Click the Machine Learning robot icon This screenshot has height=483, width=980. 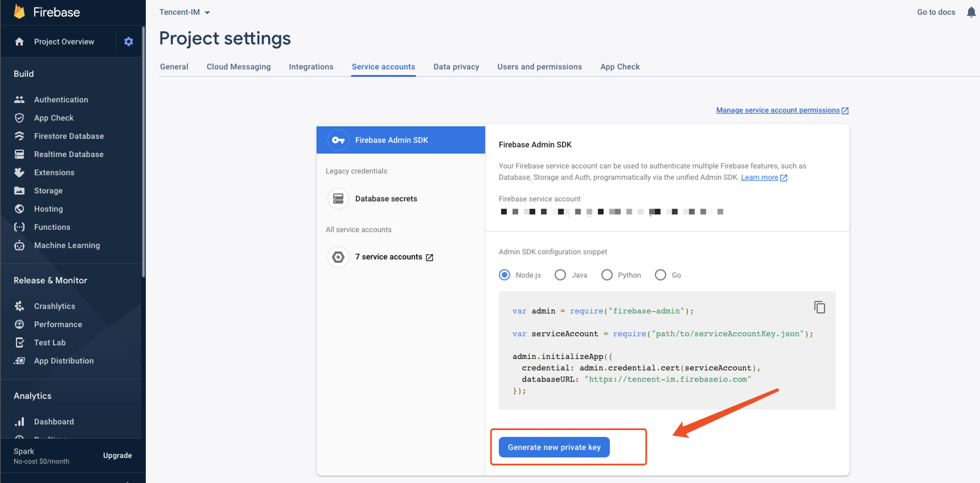click(19, 245)
